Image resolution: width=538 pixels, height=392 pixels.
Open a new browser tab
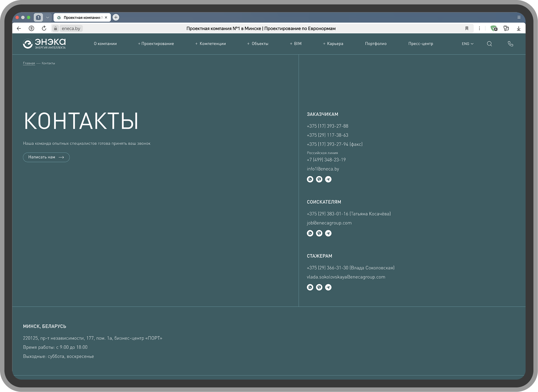(116, 17)
